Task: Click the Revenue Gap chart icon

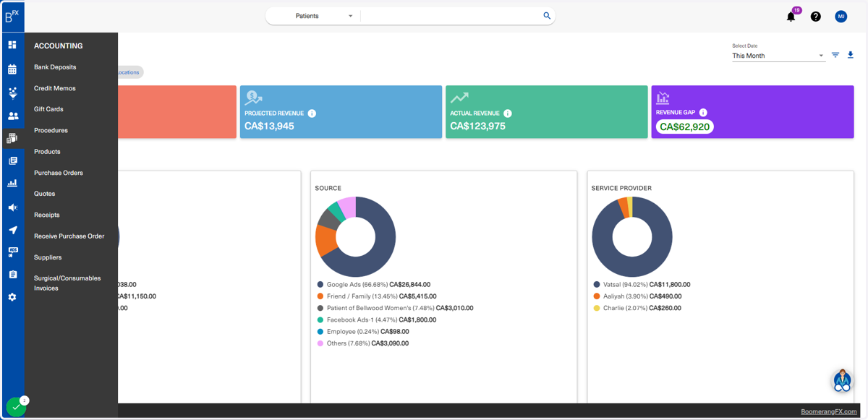Action: 663,98
